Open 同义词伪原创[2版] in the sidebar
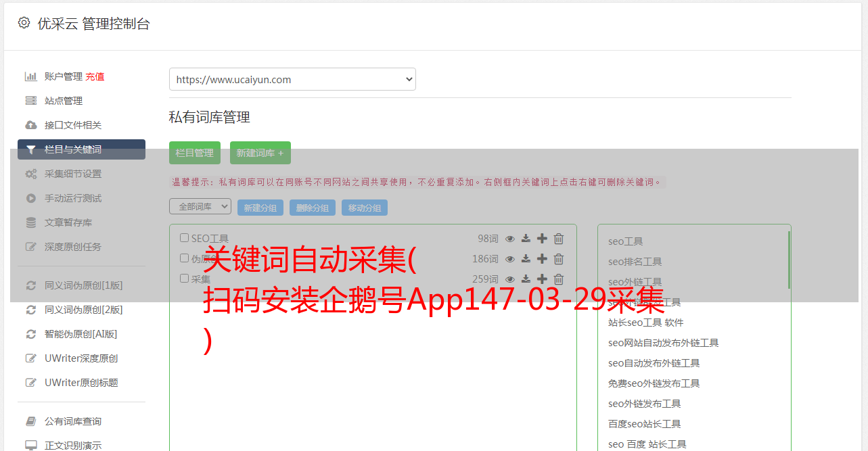The image size is (868, 451). click(84, 310)
